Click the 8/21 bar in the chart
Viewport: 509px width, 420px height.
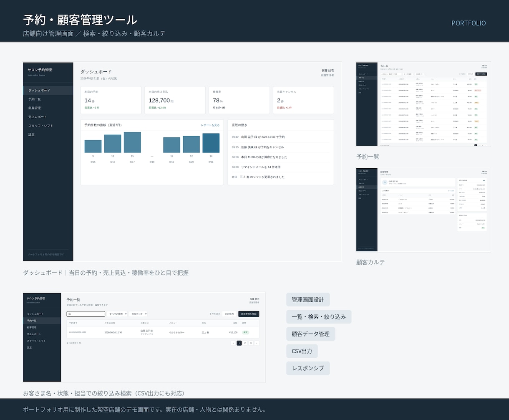[x=211, y=143]
